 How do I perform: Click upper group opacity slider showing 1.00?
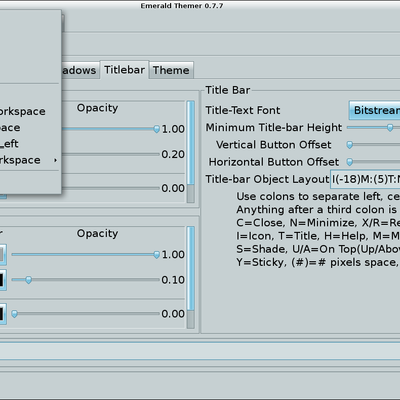tap(111, 129)
